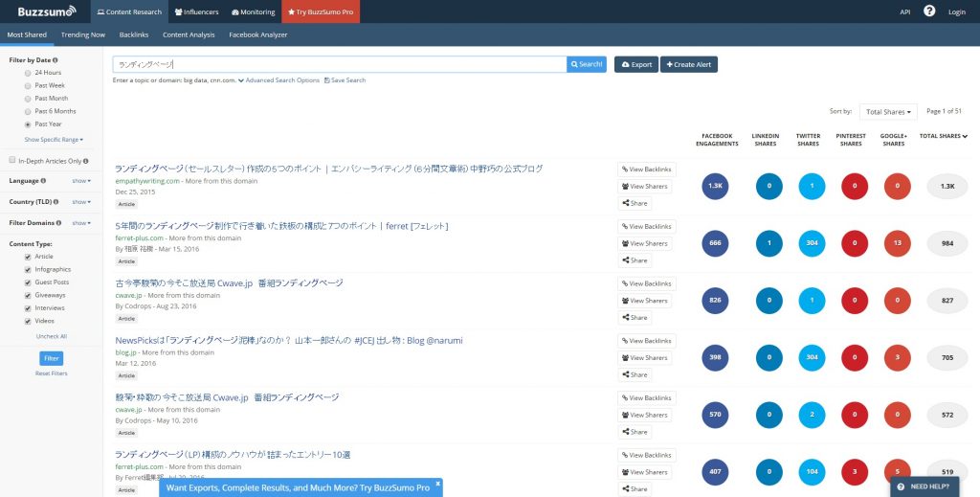
Task: Click Uncheck All link
Action: (x=52, y=336)
